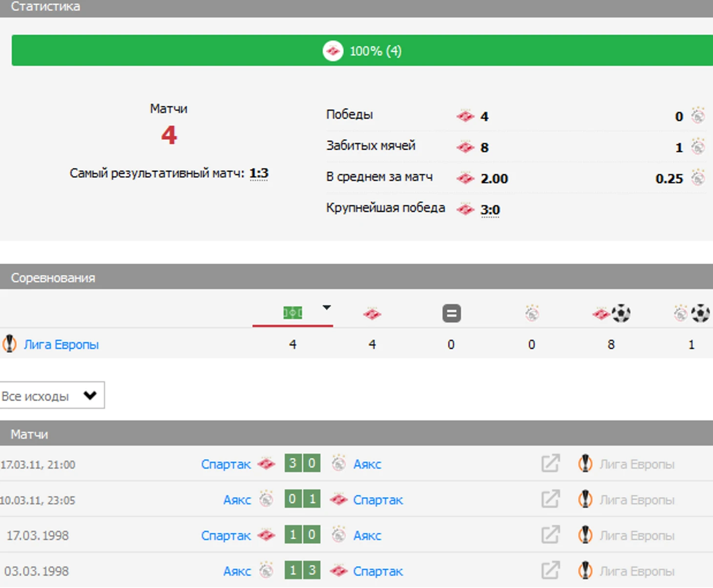Open external link icon for 03.03.1998 match
Screen dimensions: 713x588
550,570
